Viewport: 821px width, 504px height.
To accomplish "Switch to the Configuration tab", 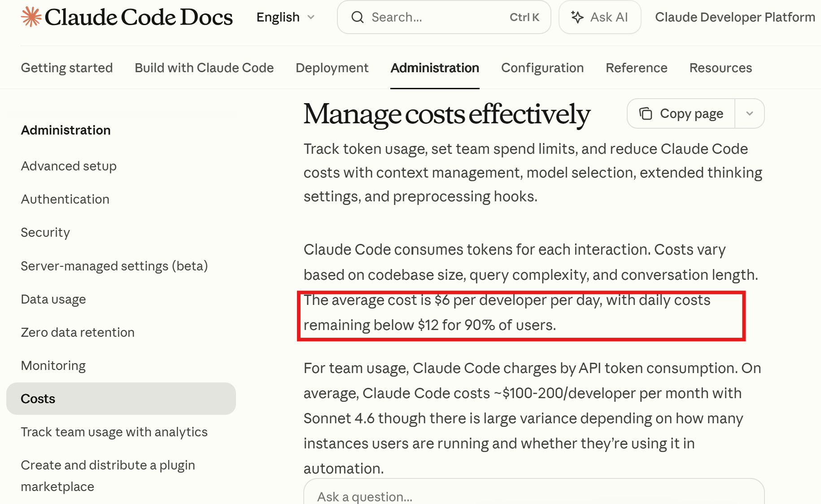I will pyautogui.click(x=542, y=68).
